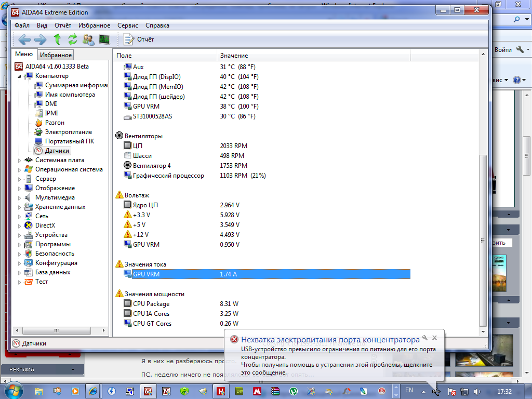Open the Сервис menu
532x399 pixels.
tap(128, 25)
